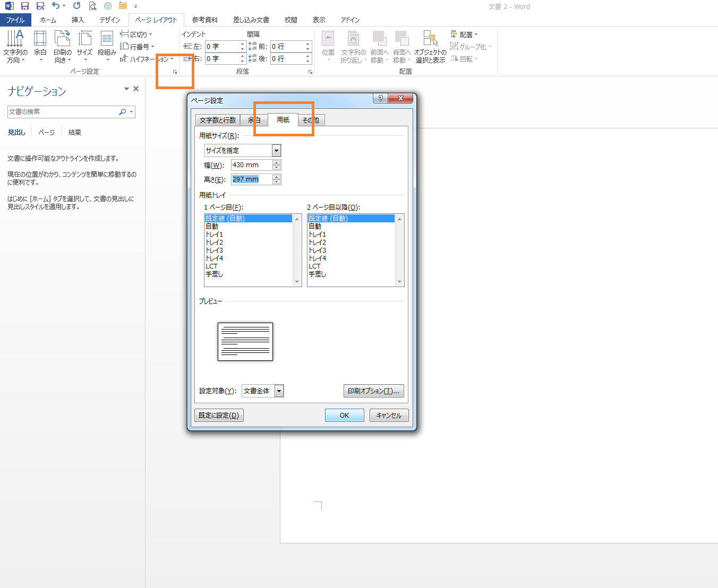
Task: Click the spacing before 前 value field
Action: click(287, 47)
